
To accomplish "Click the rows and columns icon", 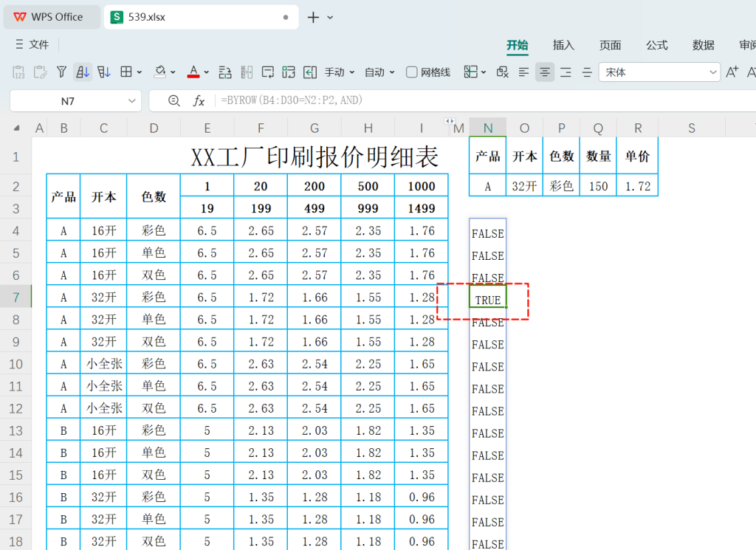I will [224, 72].
